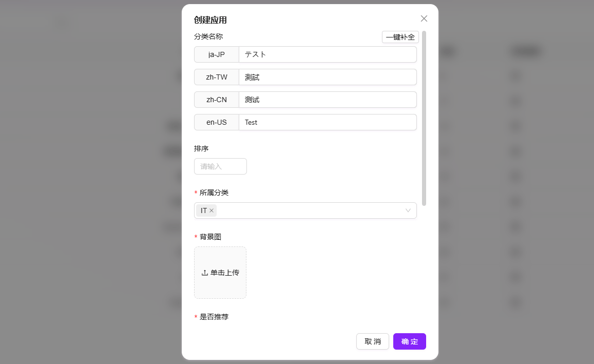
Task: Click the zh-CN language label
Action: pos(217,100)
